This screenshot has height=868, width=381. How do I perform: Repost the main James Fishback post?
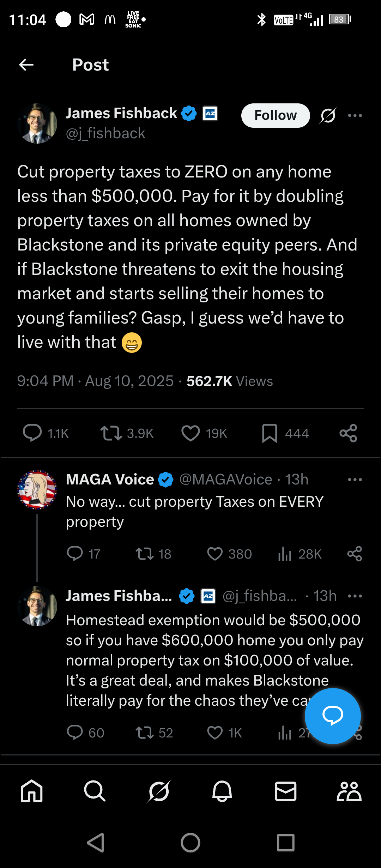click(x=111, y=433)
